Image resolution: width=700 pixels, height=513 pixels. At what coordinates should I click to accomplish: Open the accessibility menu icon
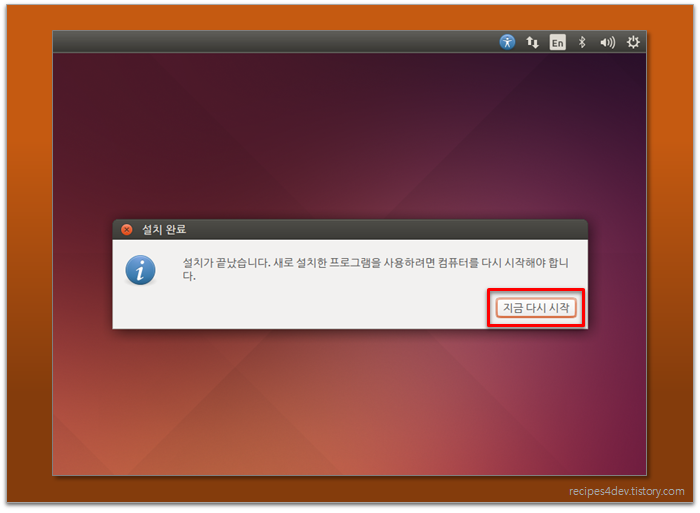(x=507, y=42)
